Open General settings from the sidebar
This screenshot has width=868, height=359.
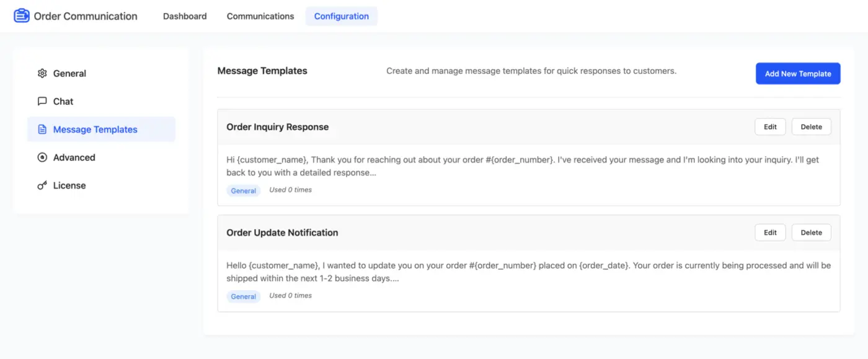click(69, 73)
